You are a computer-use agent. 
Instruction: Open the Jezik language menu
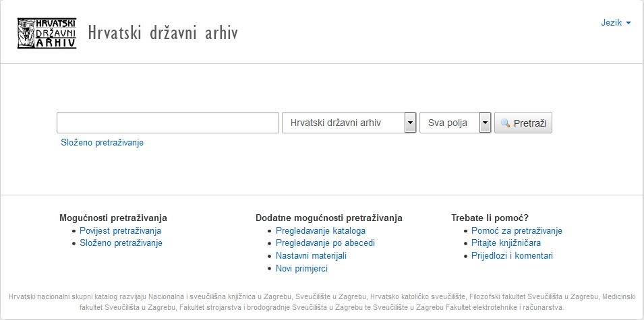(x=616, y=23)
